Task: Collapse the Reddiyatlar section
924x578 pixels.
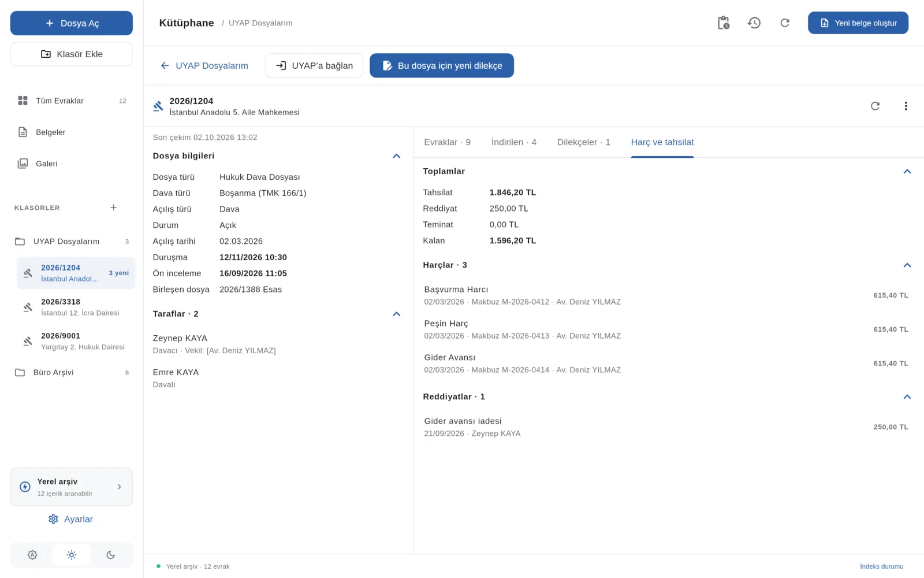Action: [907, 397]
